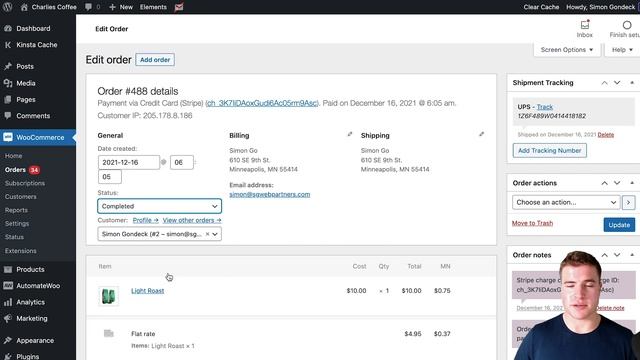This screenshot has height=360, width=640.
Task: Move Shipment Tracking panel up
Action: [604, 83]
